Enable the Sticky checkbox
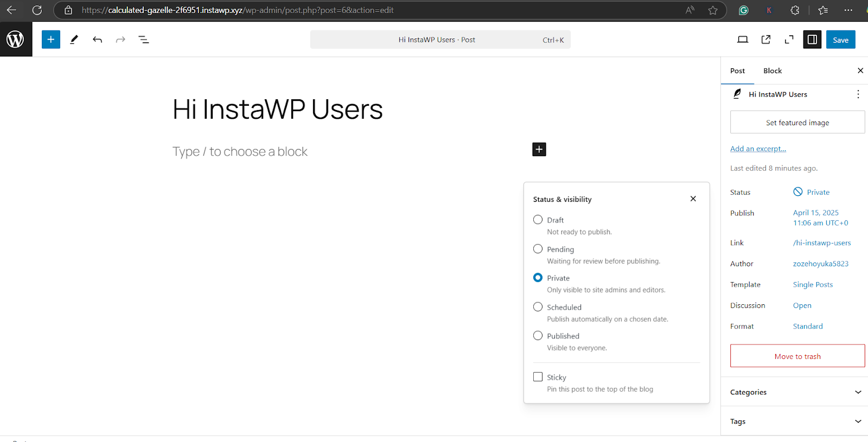868x442 pixels. 538,377
